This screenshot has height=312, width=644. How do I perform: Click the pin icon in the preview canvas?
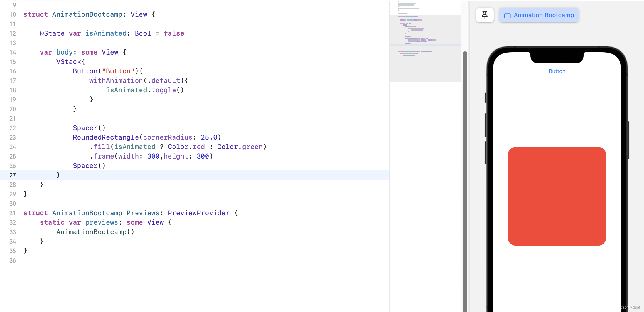point(485,15)
